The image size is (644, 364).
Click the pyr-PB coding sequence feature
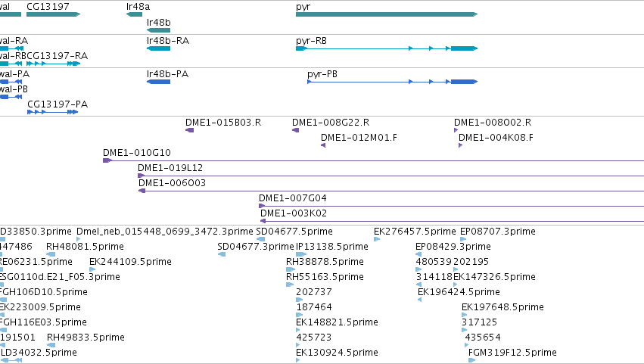392,82
